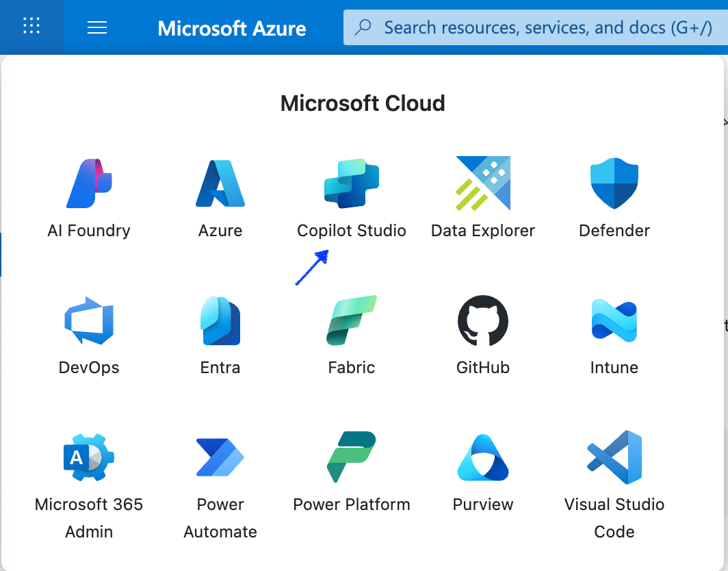Click the Data Explorer text label
The image size is (728, 571).
pos(483,231)
